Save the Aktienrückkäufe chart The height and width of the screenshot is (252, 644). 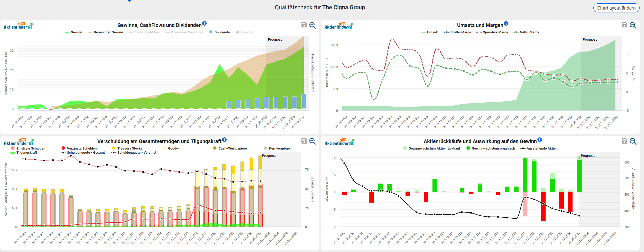pyautogui.click(x=624, y=141)
